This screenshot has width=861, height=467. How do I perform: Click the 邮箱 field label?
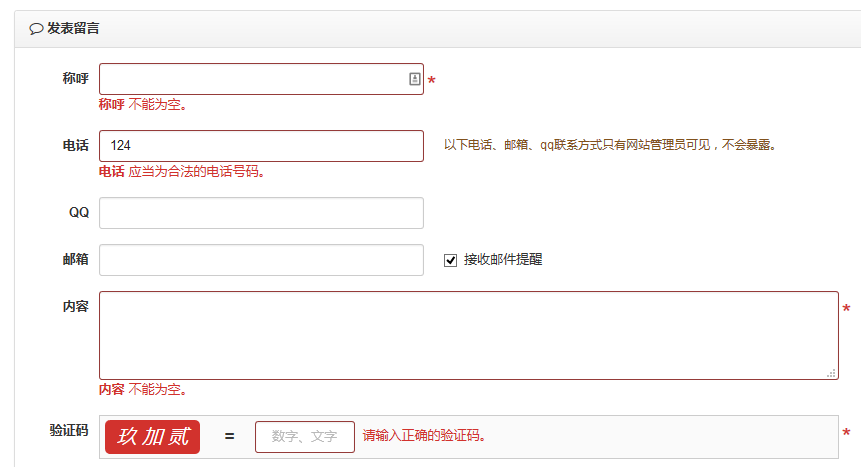coord(75,260)
